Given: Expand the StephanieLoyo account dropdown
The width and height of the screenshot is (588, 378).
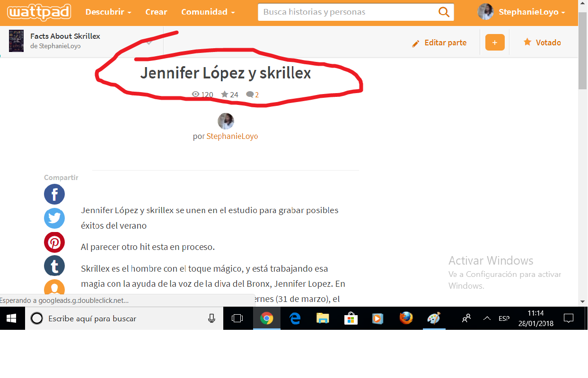Looking at the screenshot, I should pos(532,12).
